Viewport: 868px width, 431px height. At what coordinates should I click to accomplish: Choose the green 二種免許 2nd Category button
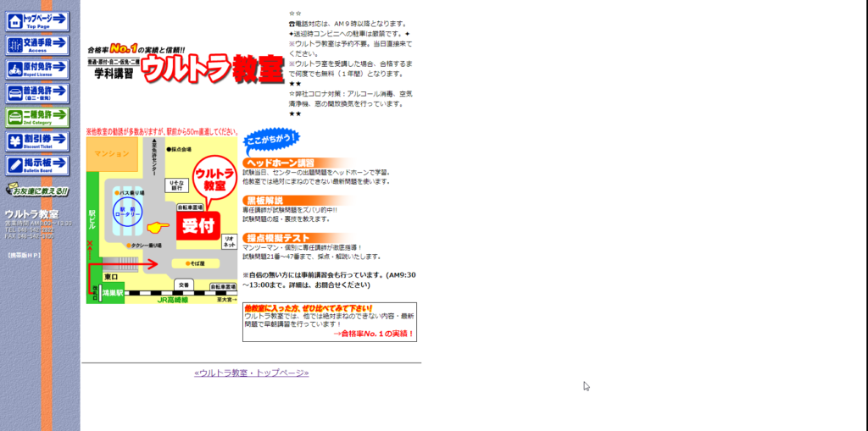(x=37, y=118)
